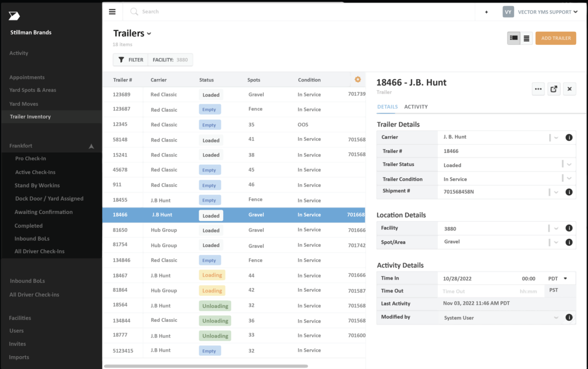Viewport: 588px width, 369px height.
Task: Open the hamburger navigation menu
Action: [x=112, y=12]
